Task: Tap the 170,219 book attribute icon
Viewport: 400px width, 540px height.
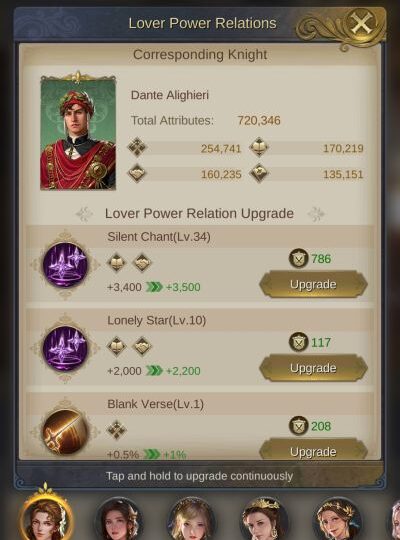Action: [259, 147]
